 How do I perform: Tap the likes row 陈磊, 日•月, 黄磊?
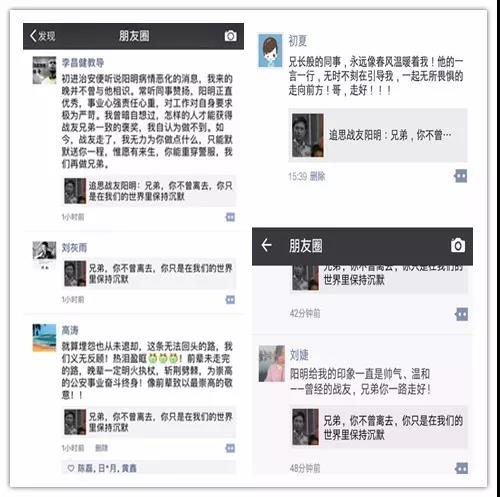[x=149, y=468]
